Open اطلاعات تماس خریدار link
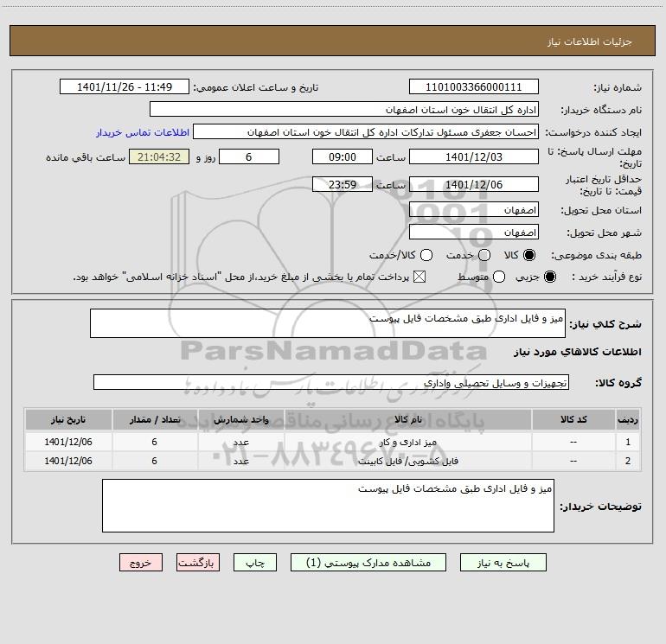Image resolution: width=666 pixels, height=644 pixels. pyautogui.click(x=143, y=132)
